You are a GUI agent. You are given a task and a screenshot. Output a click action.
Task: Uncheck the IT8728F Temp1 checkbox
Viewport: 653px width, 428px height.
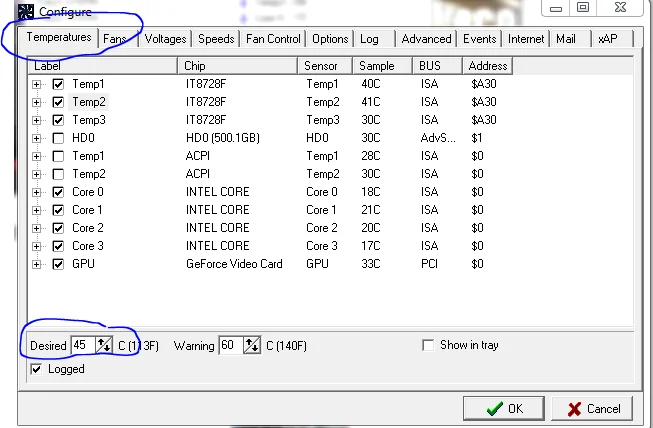pos(58,84)
